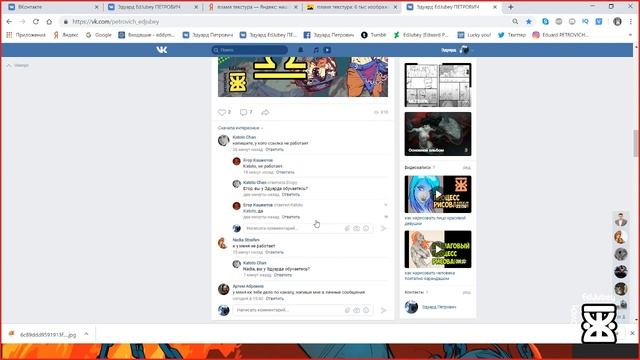Screen dimensions: 640x360
Task: Open emoji picker in the bottom comment field
Action: pyautogui.click(x=366, y=310)
